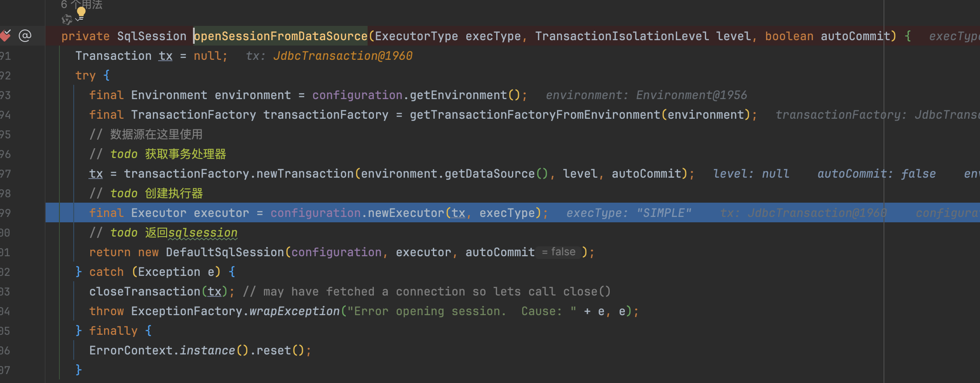Click the inline hint 'tx: JdbcTransaction@1960' after null

click(329, 56)
